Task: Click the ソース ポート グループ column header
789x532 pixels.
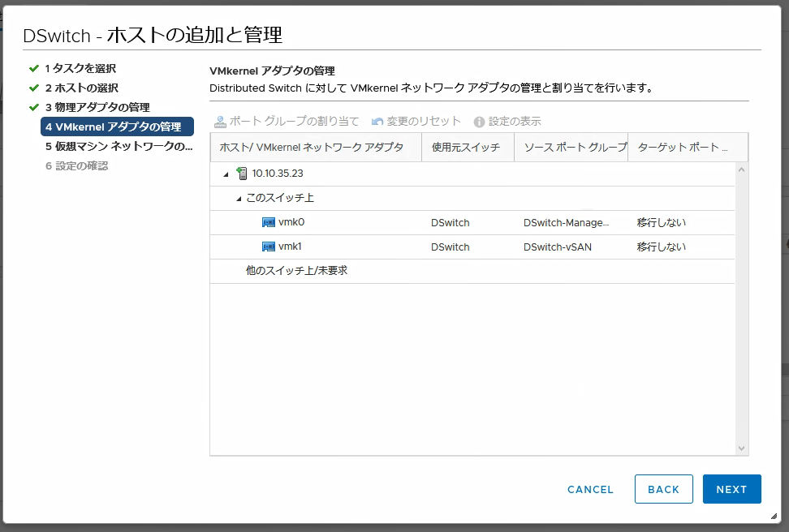Action: 571,148
